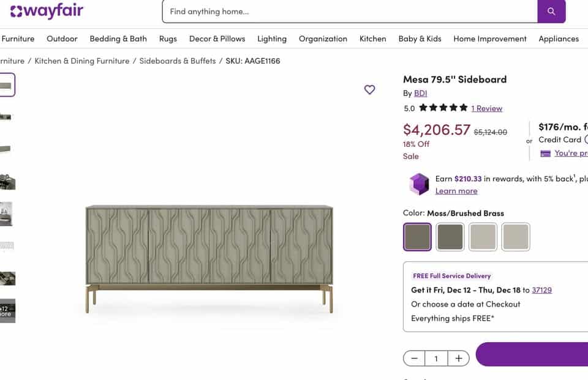The width and height of the screenshot is (588, 380).
Task: Open the Lighting category menu
Action: [272, 39]
